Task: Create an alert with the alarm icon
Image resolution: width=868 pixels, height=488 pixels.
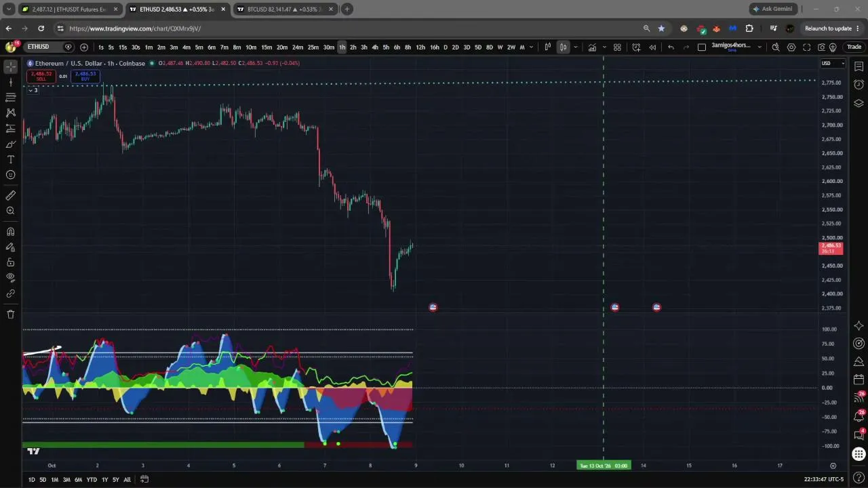Action: click(x=636, y=47)
